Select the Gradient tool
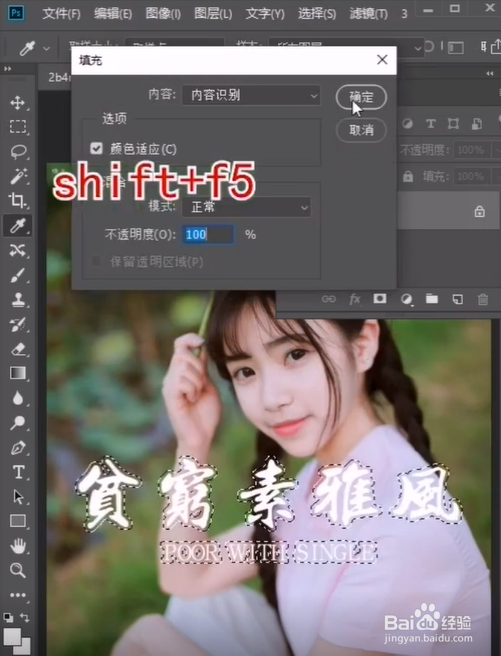The image size is (501, 656). [x=18, y=373]
